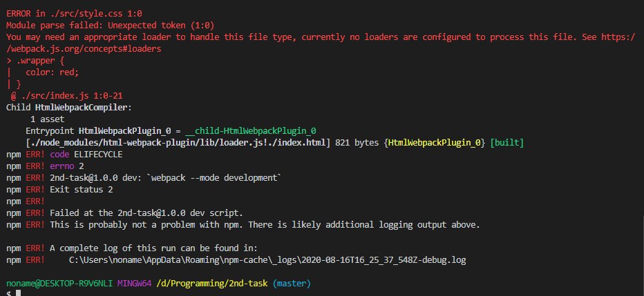Image resolution: width=644 pixels, height=296 pixels.
Task: Click the '(master)' git branch indicator
Action: [292, 284]
